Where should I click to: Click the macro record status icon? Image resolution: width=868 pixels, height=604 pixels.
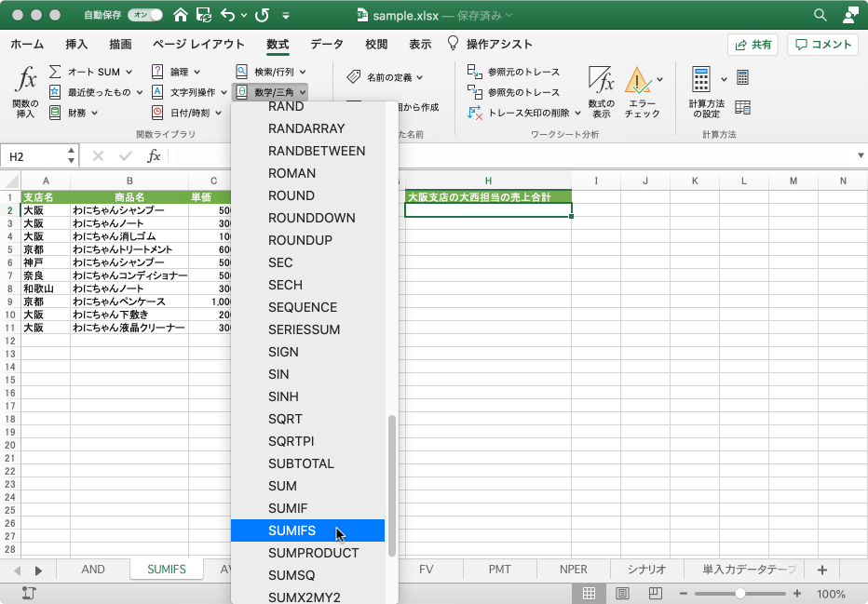(x=29, y=594)
